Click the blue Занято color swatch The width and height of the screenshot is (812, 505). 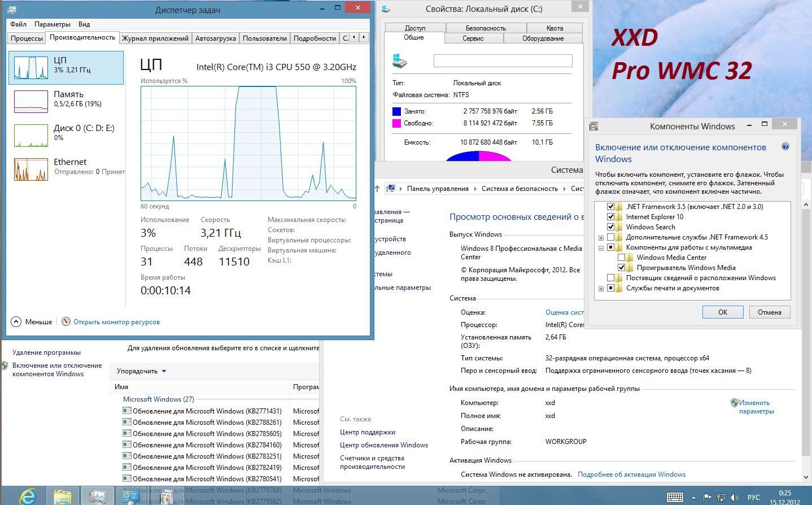coord(396,111)
